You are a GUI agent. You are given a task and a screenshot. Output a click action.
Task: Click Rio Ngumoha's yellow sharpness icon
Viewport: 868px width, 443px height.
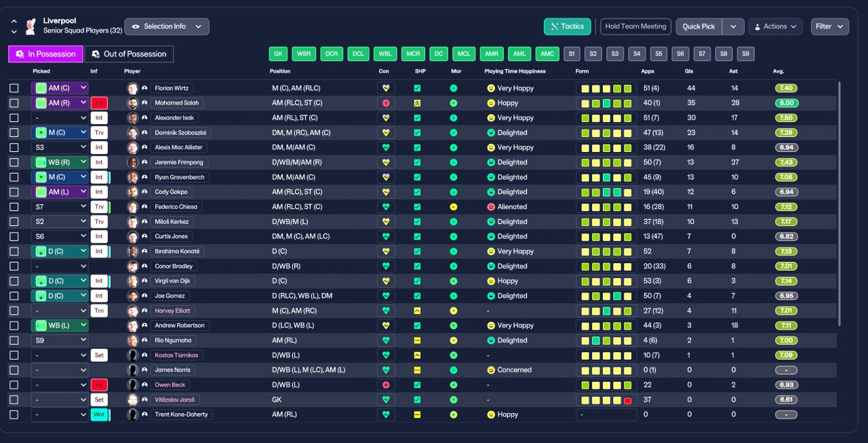click(418, 341)
